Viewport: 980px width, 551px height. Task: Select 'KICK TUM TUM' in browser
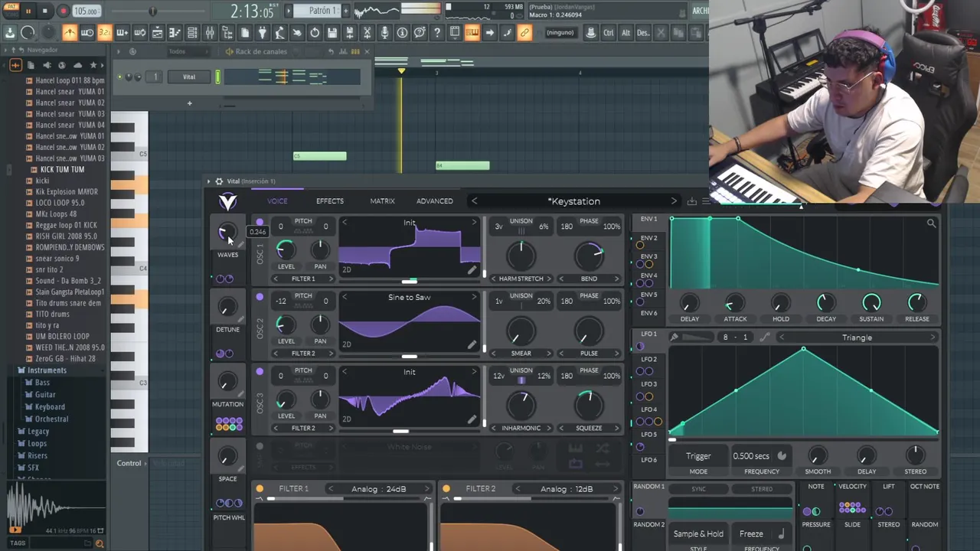[x=62, y=169]
